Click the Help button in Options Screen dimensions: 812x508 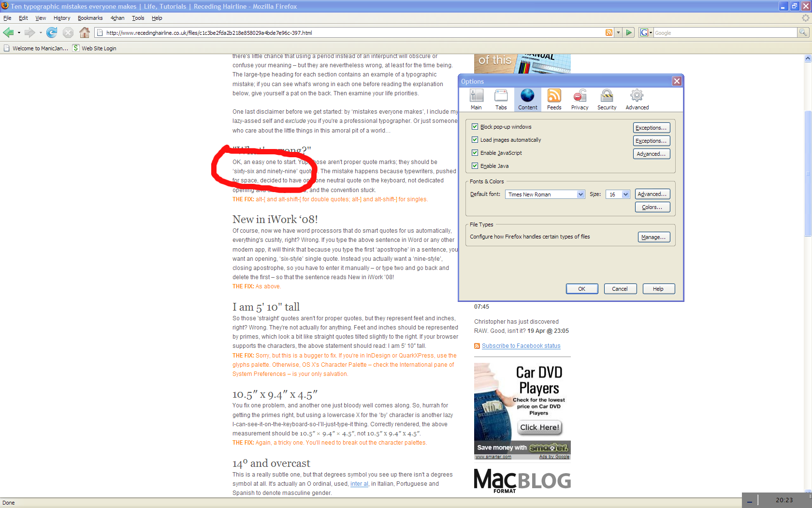[x=658, y=289]
